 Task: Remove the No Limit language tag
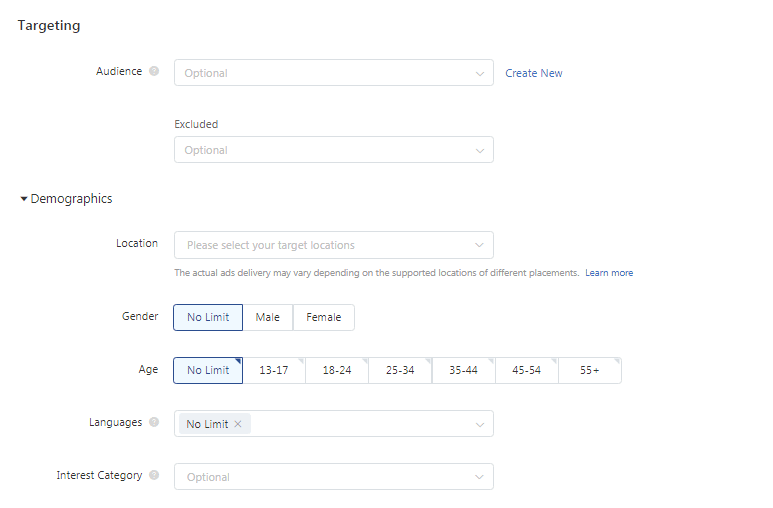pyautogui.click(x=238, y=424)
